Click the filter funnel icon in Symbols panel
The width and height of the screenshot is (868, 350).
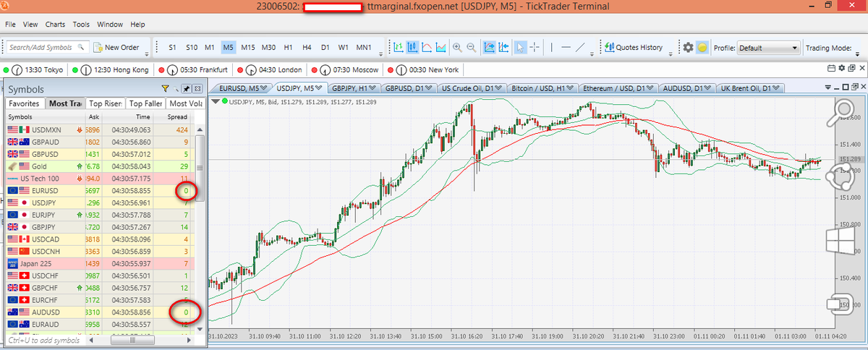tap(166, 88)
